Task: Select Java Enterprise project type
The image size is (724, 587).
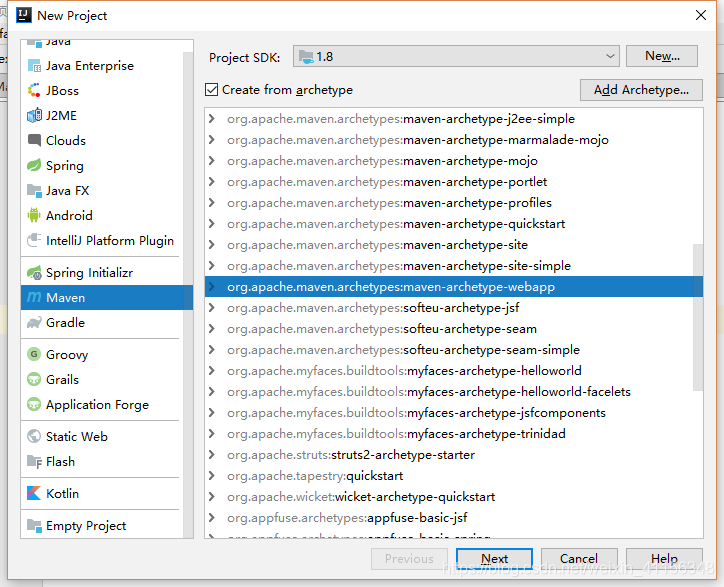Action: pyautogui.click(x=102, y=66)
